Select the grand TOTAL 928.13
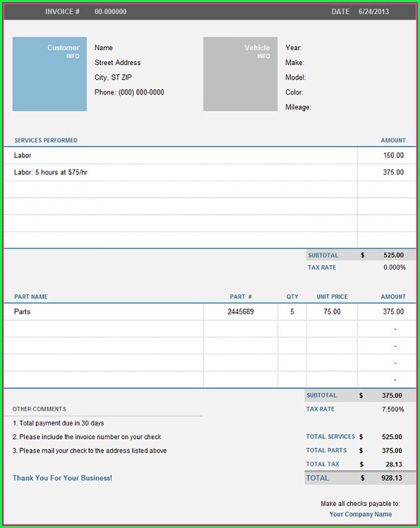The height and width of the screenshot is (528, 420). click(392, 478)
